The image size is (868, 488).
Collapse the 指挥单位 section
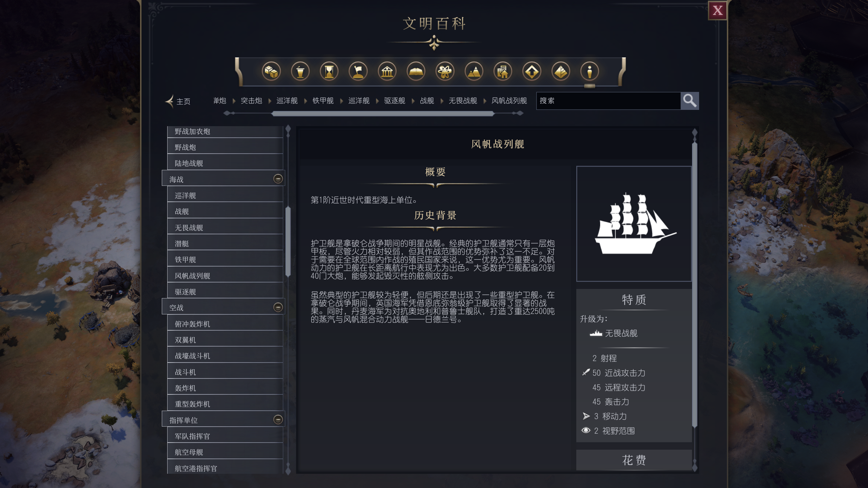click(278, 420)
